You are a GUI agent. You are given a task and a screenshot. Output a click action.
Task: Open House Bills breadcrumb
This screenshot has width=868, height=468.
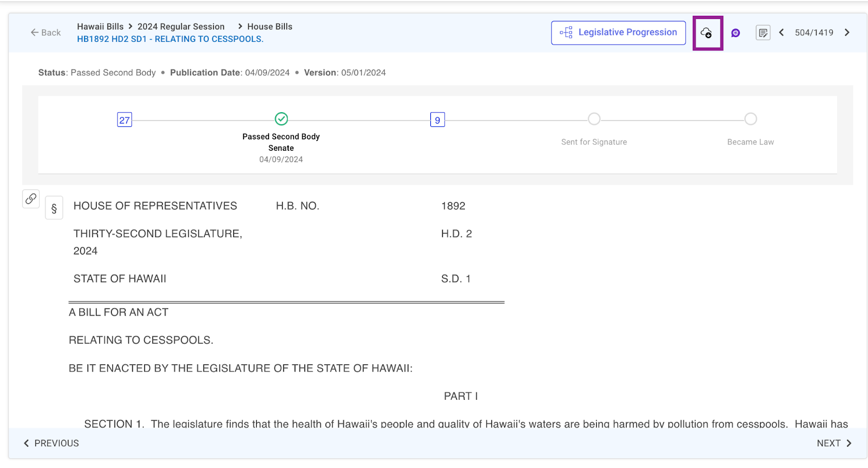(x=270, y=27)
